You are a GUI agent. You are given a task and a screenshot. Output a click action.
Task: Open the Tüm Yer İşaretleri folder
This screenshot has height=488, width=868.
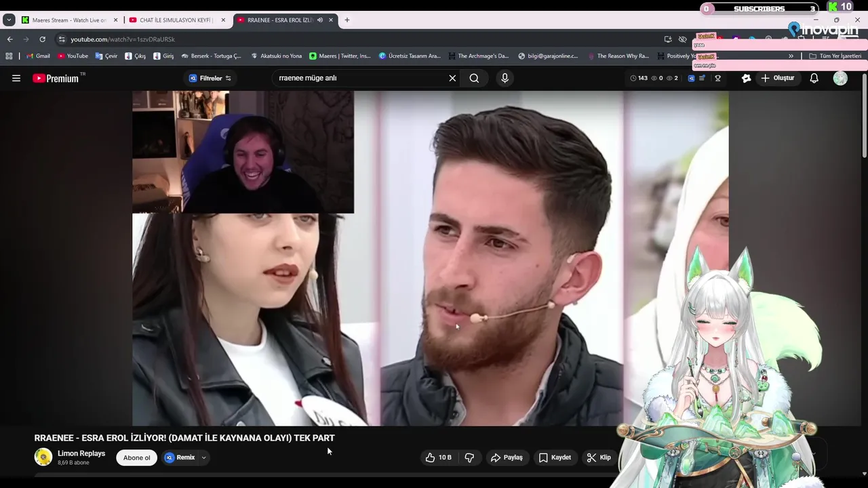835,56
